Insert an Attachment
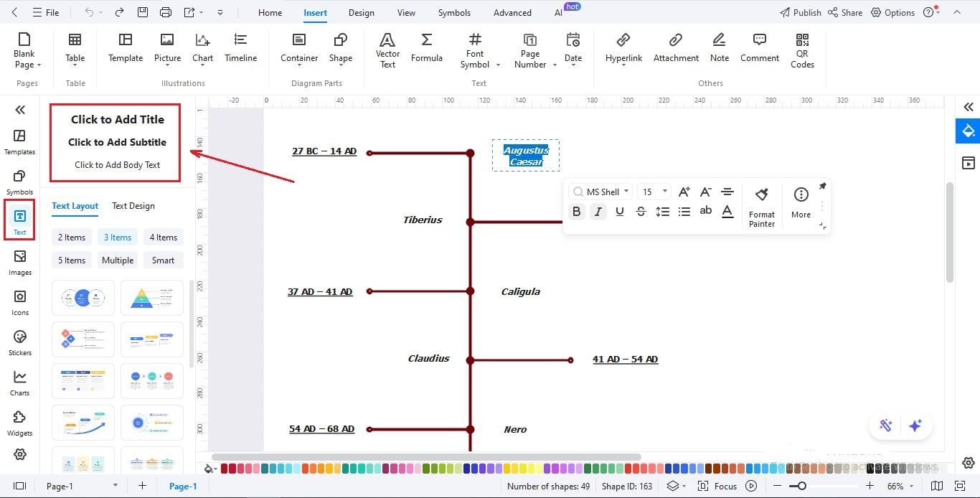The image size is (980, 498). [x=675, y=48]
